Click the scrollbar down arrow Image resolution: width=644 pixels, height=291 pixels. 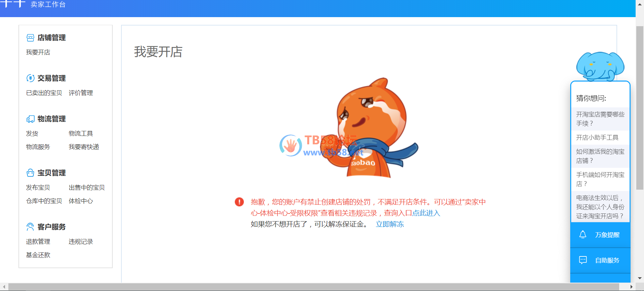tap(640, 278)
